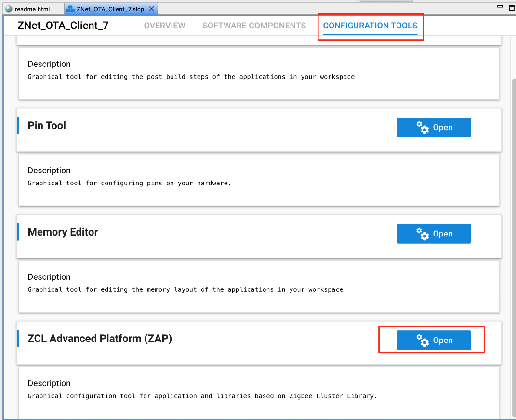Click the gear icon on Pin Tool's Open button
This screenshot has height=420, width=516.
pos(422,128)
